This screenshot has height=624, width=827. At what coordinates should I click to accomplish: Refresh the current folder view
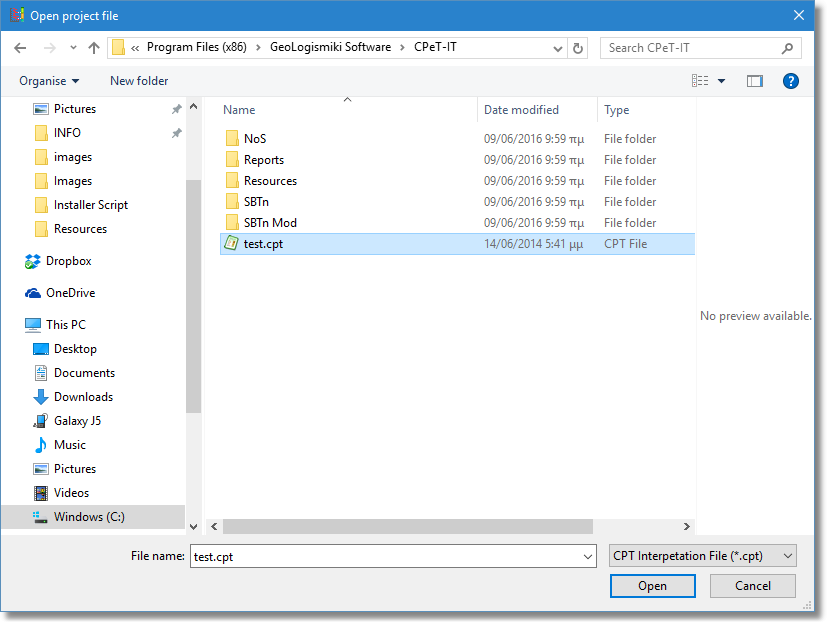click(x=578, y=48)
